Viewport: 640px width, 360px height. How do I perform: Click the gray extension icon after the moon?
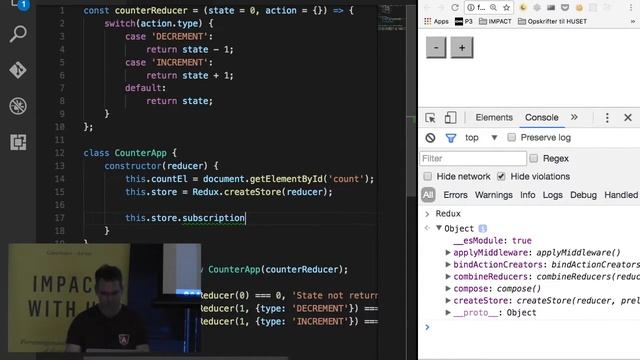point(537,7)
